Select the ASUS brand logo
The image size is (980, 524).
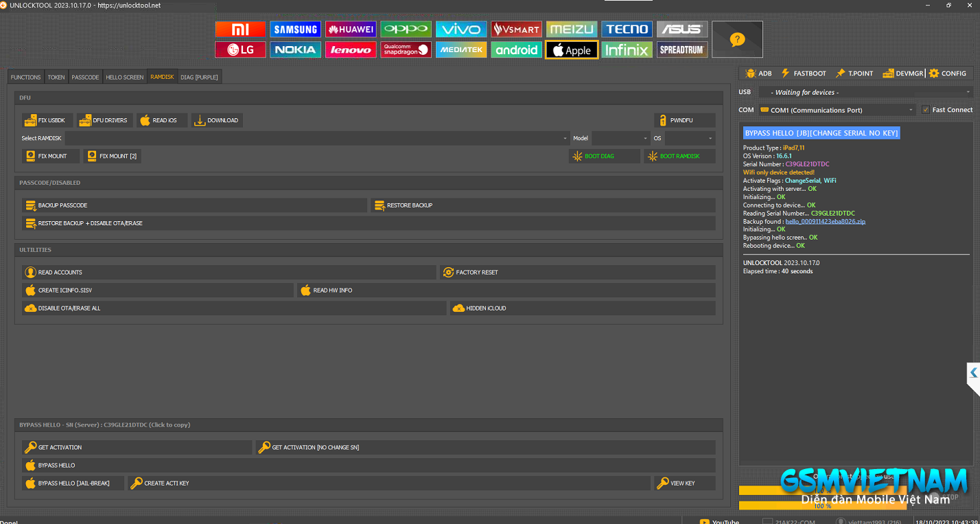tap(682, 29)
